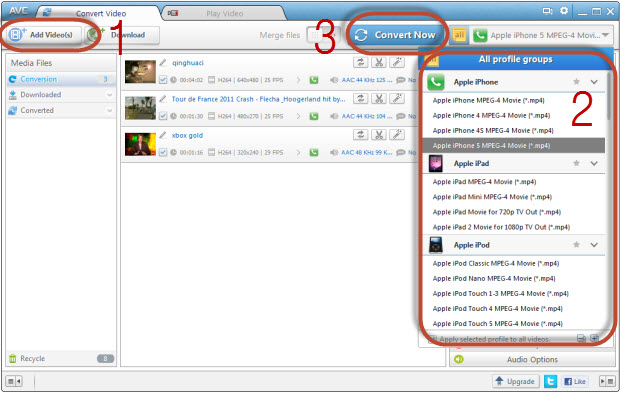Click the display mode icon beside the gear

[x=547, y=11]
